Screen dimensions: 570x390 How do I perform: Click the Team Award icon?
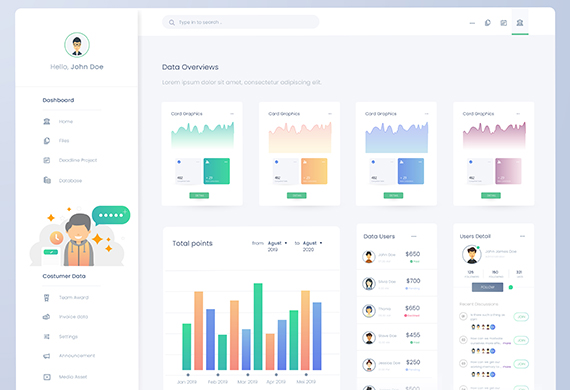[47, 298]
